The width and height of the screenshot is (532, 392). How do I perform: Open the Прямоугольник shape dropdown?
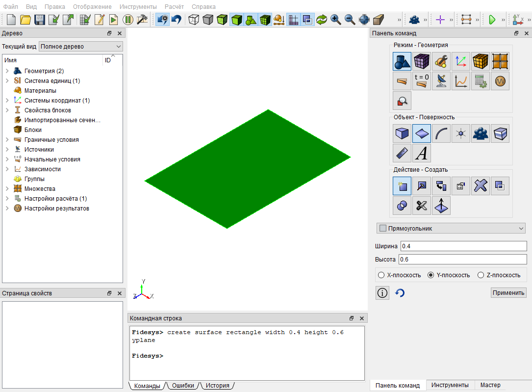click(451, 229)
